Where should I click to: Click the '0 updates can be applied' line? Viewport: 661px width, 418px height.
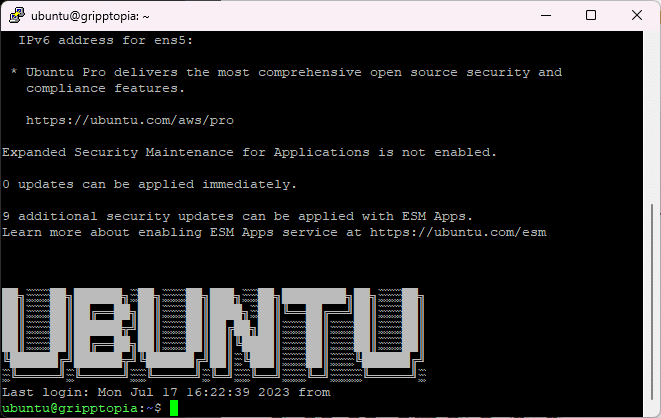[x=150, y=184]
